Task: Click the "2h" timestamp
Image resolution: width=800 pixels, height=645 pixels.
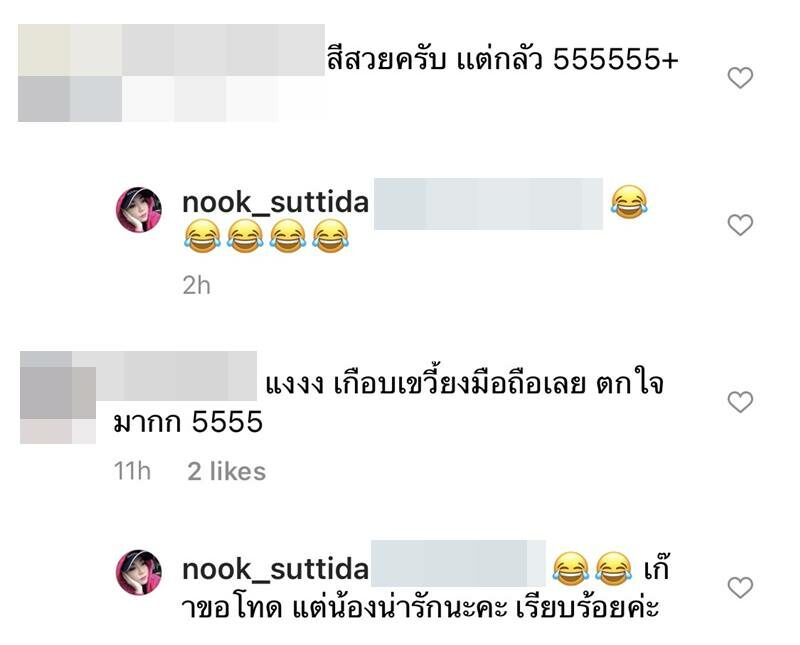Action: [x=196, y=286]
